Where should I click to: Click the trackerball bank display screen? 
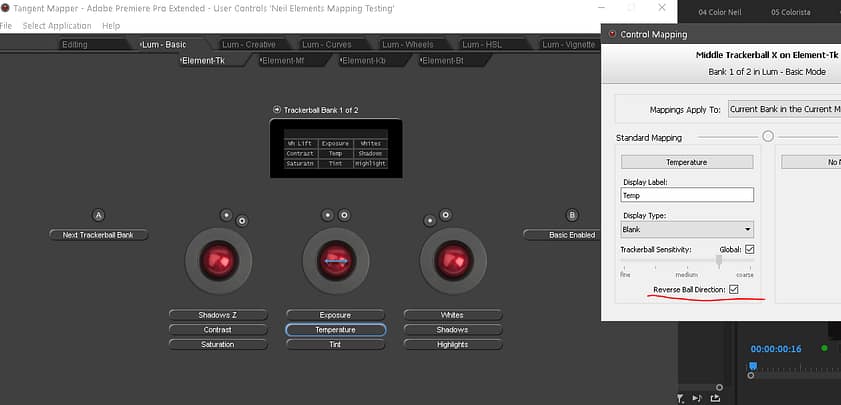tap(336, 149)
